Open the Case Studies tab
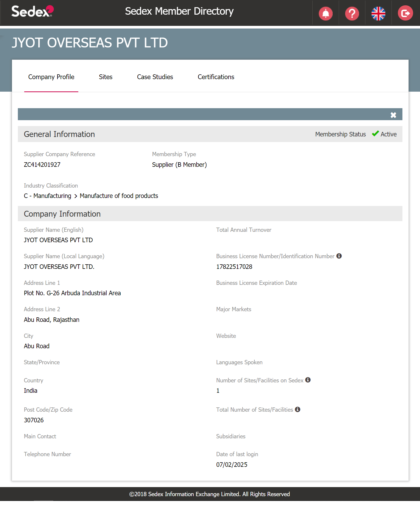The width and height of the screenshot is (420, 506). [155, 77]
